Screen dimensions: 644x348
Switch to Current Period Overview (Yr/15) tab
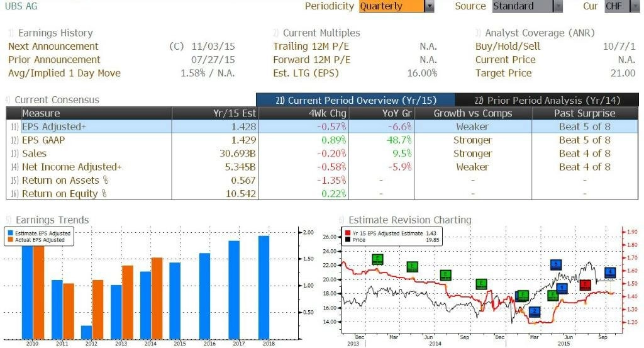(355, 100)
